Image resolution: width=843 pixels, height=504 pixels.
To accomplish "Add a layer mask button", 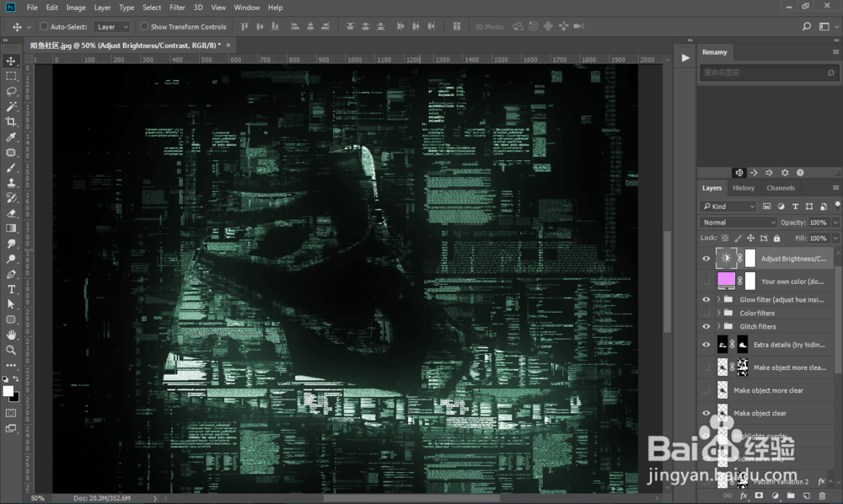I will tap(759, 496).
